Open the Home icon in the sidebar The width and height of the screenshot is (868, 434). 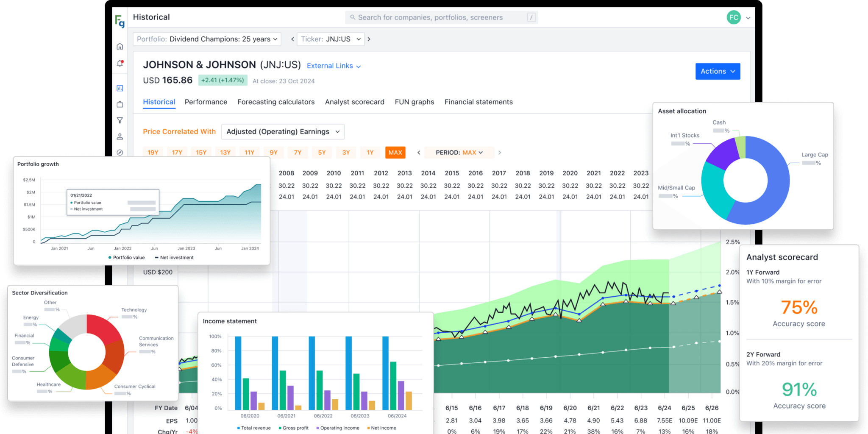coord(120,46)
